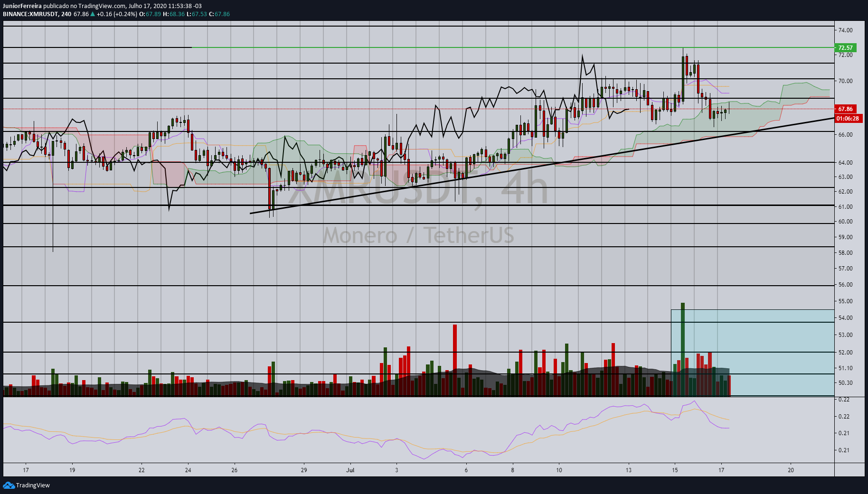Viewport: 868px width, 494px height.
Task: Click the Jul month label on time axis
Action: point(350,470)
